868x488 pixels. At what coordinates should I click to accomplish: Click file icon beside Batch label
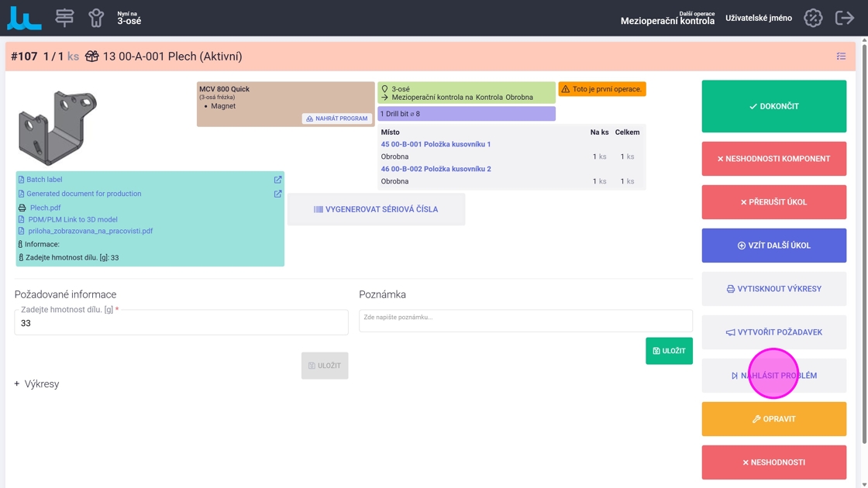[x=21, y=179]
